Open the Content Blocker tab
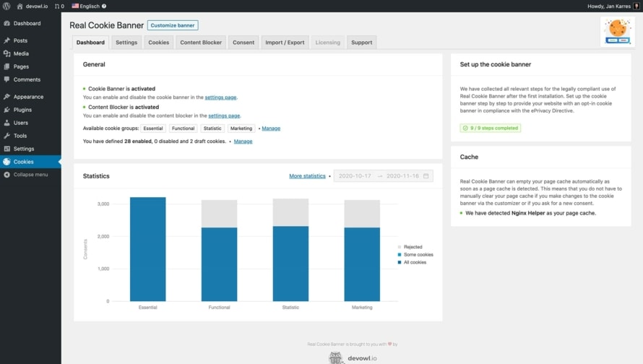 click(x=201, y=43)
